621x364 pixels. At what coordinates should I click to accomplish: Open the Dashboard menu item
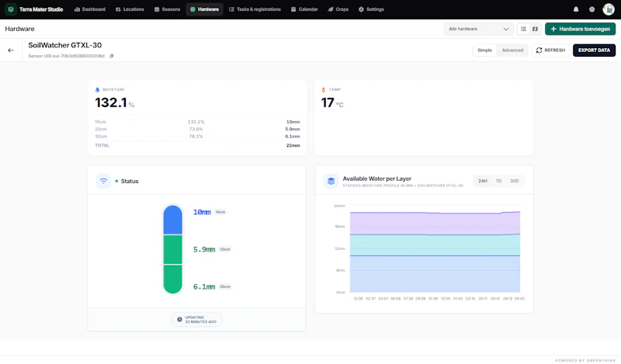coord(90,9)
